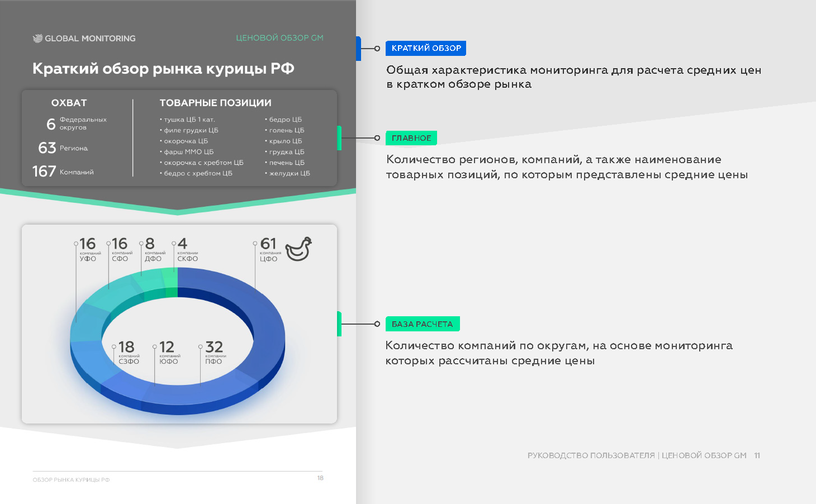Select the 61 компания ЦФО marker
Viewport: 816px width, 504px height.
pos(269,249)
